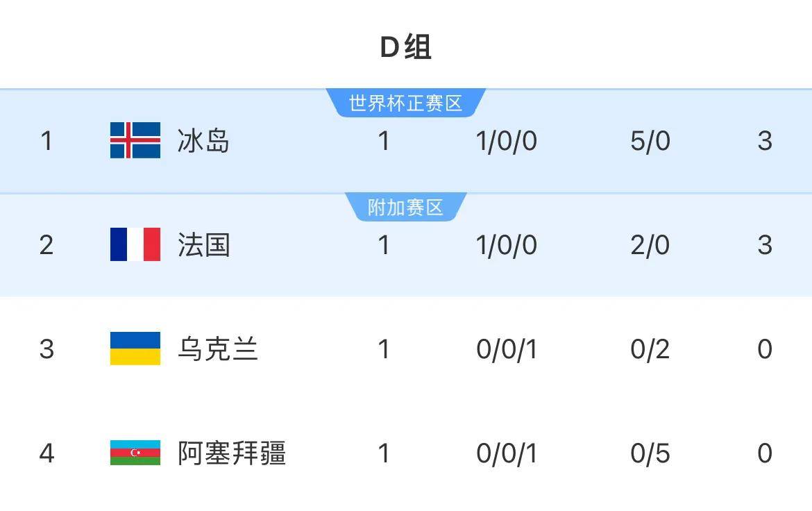Image resolution: width=812 pixels, height=511 pixels.
Task: Click the 附加赛区 label badge
Action: (405, 208)
